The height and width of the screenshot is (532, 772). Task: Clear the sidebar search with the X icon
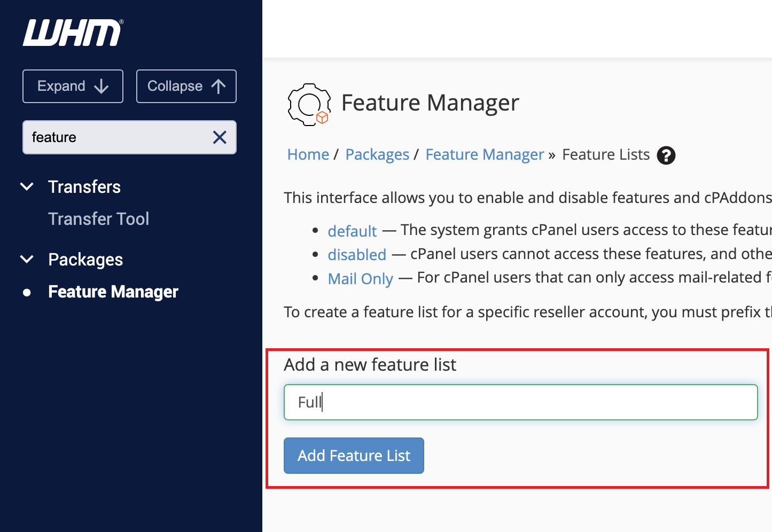pos(220,138)
